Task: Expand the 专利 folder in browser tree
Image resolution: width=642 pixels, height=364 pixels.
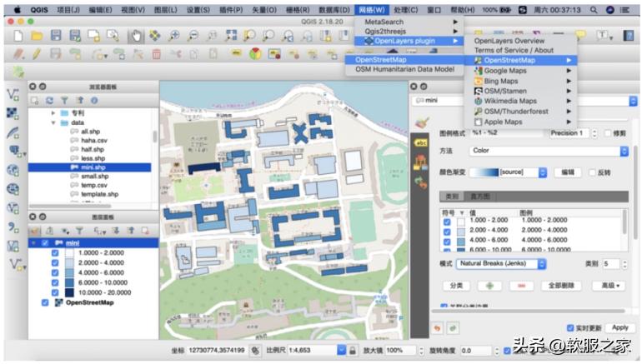Action: coord(53,112)
